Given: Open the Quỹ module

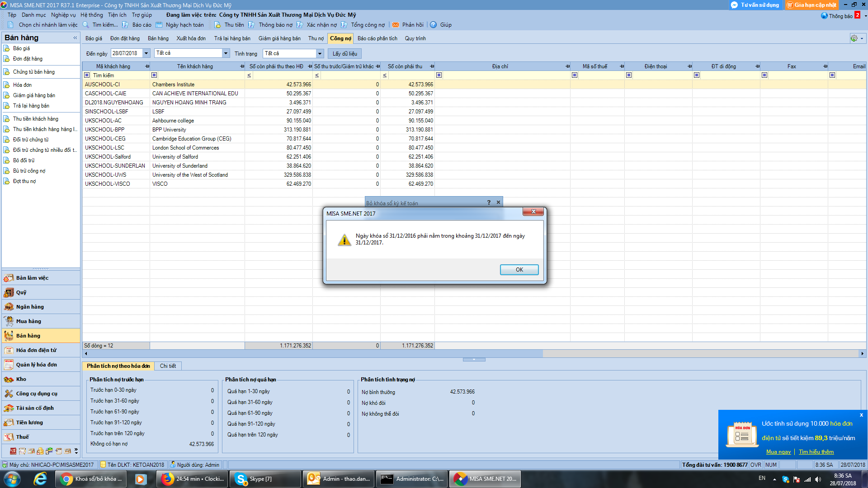Looking at the screenshot, I should (x=41, y=292).
